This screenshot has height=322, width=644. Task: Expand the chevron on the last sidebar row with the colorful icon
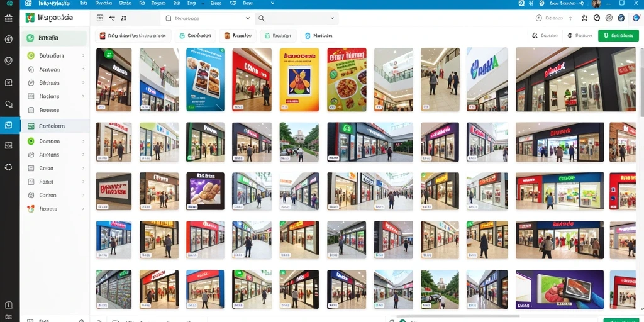click(x=84, y=209)
